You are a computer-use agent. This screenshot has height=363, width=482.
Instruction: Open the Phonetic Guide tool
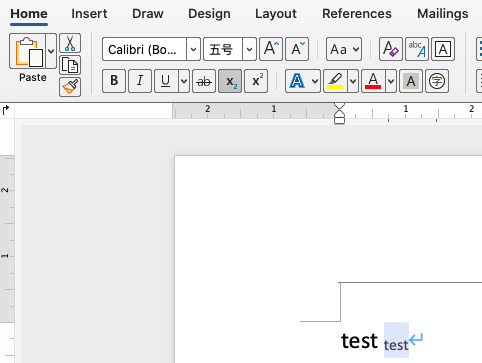417,49
